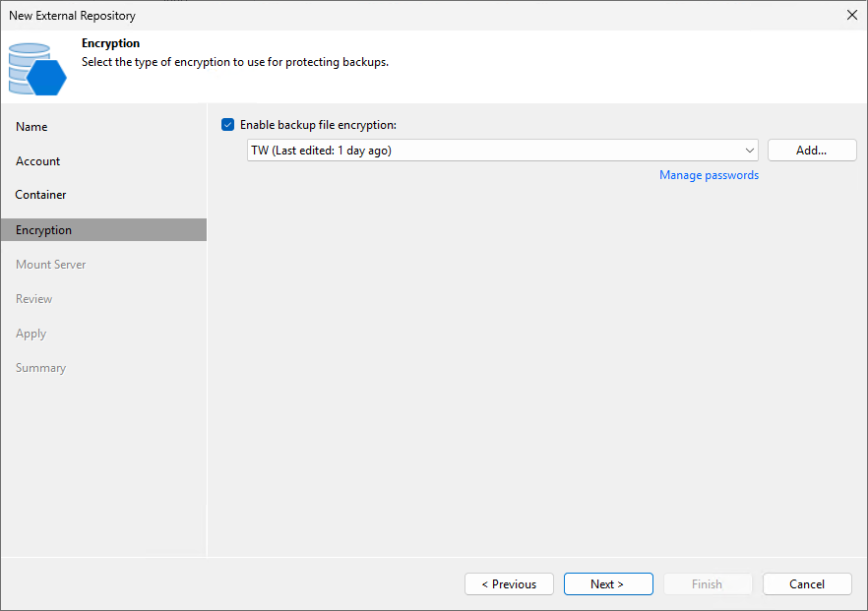Image resolution: width=868 pixels, height=611 pixels.
Task: Click the repository database header icon
Action: [37, 69]
